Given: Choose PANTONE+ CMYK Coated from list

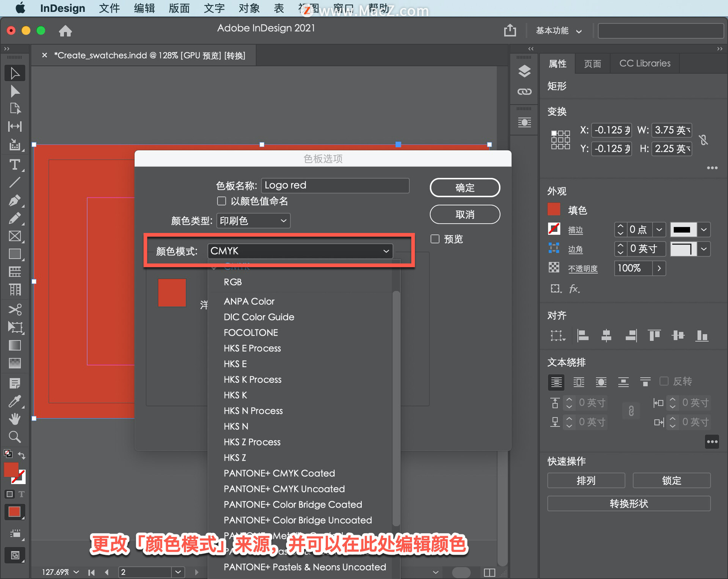Looking at the screenshot, I should point(279,473).
